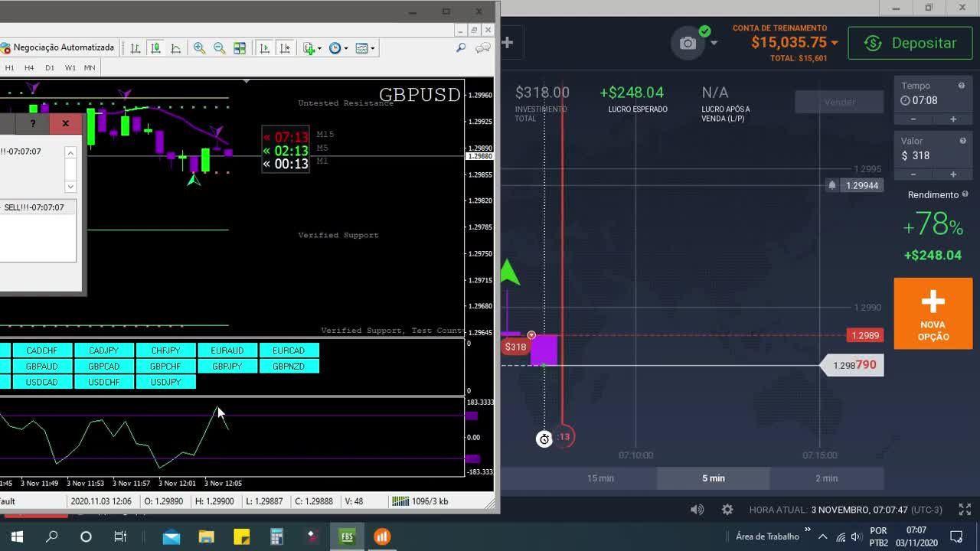Click the search magnifier in MetaTrader
This screenshot has width=980, height=551.
coord(461,47)
